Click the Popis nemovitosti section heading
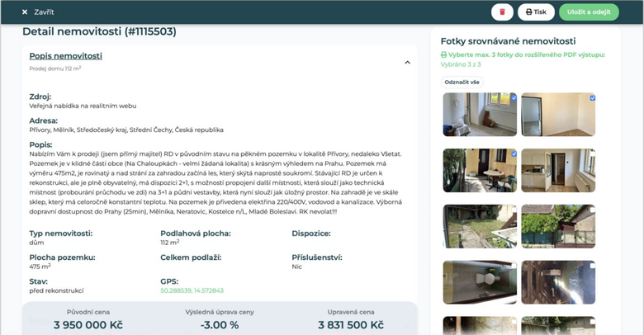644x335 pixels. [65, 56]
